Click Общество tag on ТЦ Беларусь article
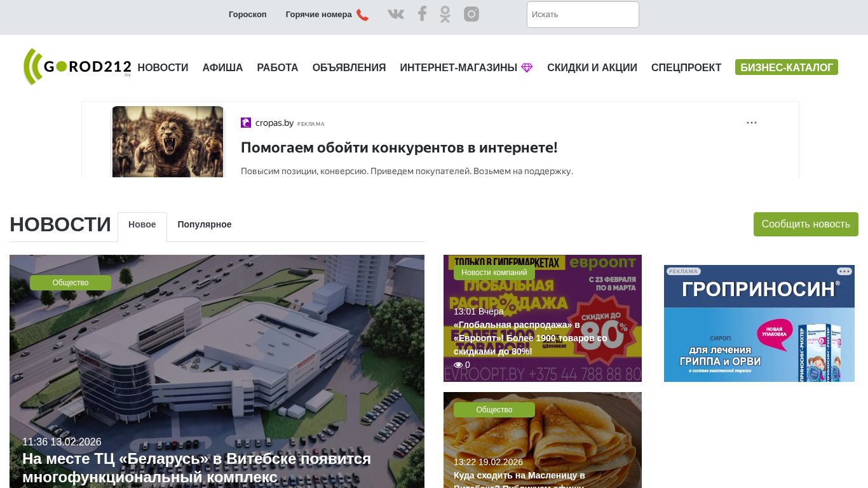 coord(71,283)
